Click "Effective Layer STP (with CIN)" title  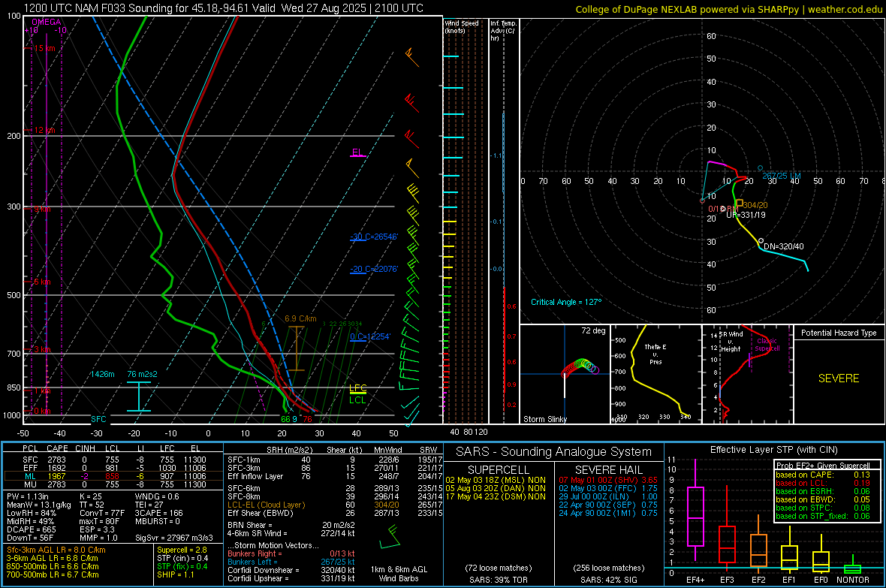pos(774,450)
